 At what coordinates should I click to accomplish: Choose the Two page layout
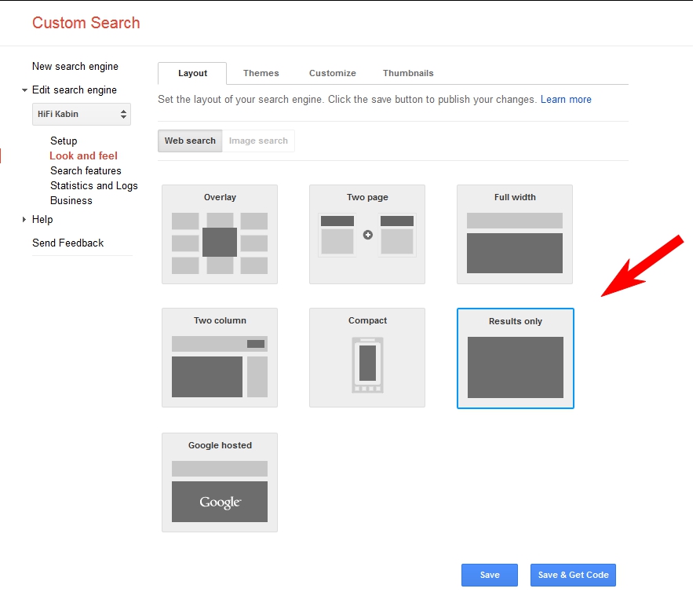coord(366,234)
